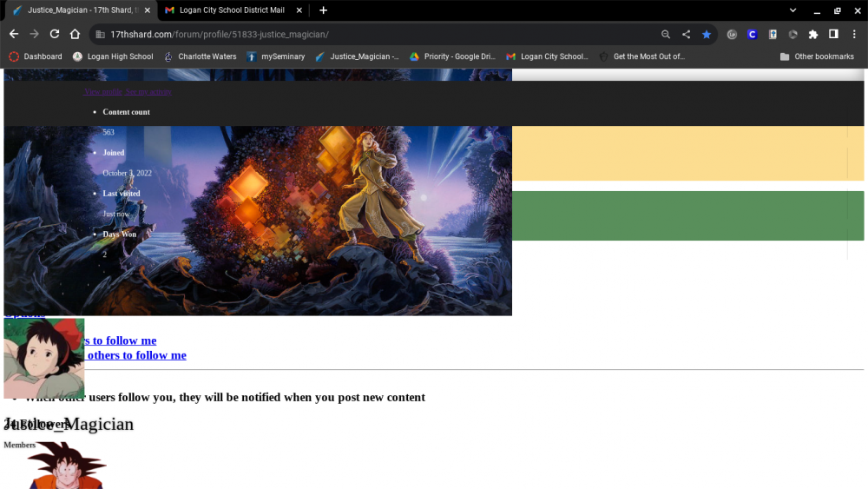
Task: Open a new browser tab
Action: (323, 10)
